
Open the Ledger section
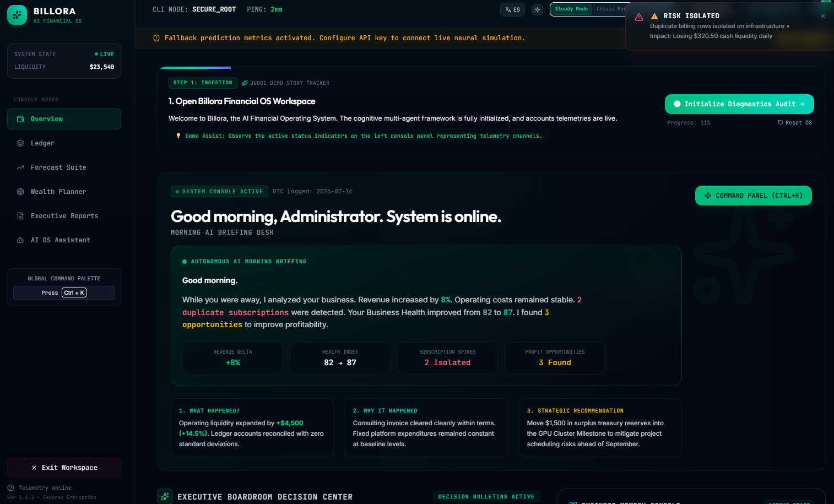[x=64, y=143]
